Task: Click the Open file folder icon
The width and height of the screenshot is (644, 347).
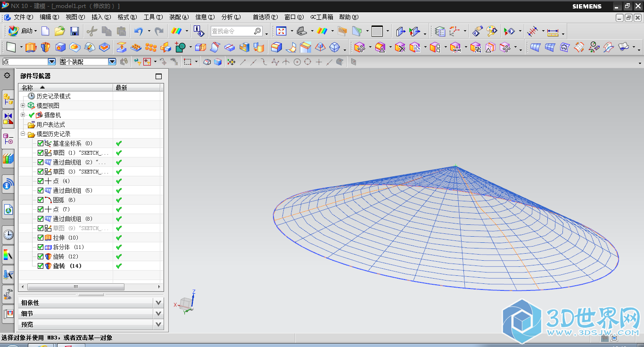Action: 59,31
